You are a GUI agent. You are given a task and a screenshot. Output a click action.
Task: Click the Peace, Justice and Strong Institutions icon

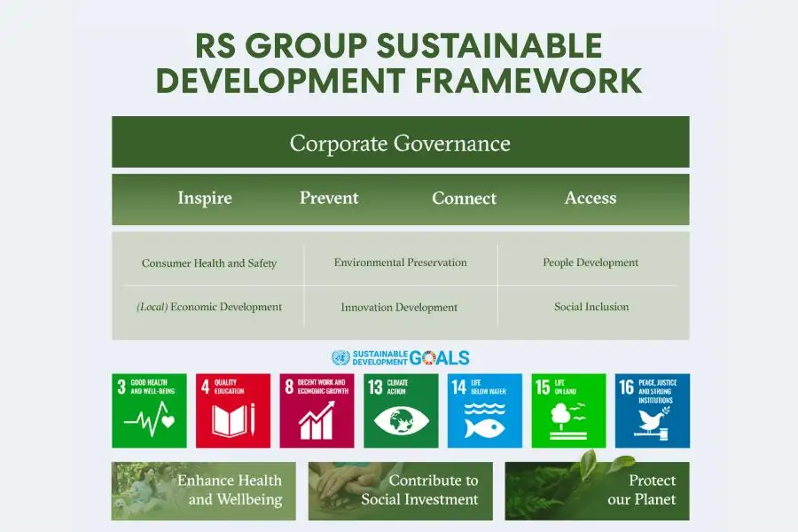click(x=652, y=411)
